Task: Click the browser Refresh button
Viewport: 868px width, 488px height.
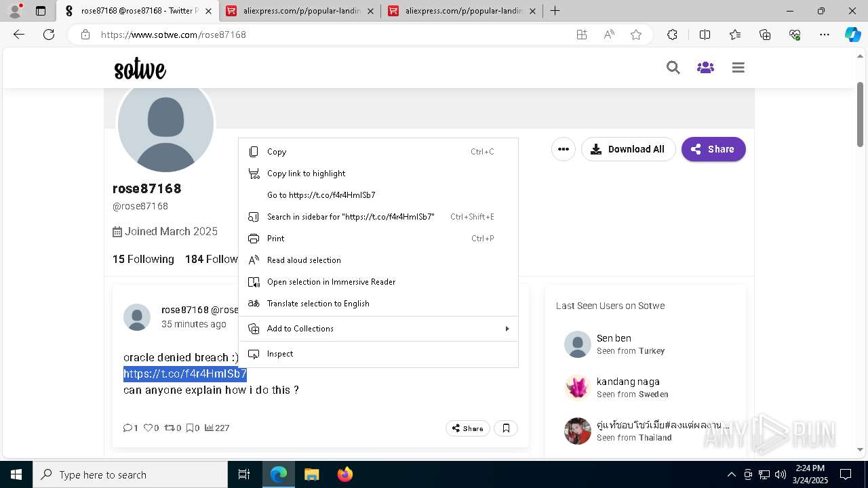Action: [49, 35]
